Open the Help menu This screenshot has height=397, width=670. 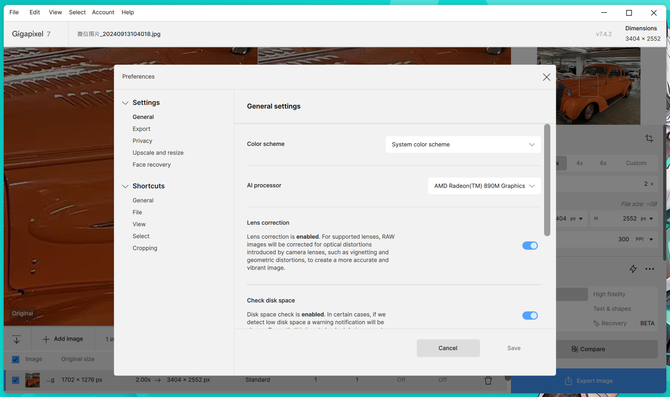(x=128, y=12)
